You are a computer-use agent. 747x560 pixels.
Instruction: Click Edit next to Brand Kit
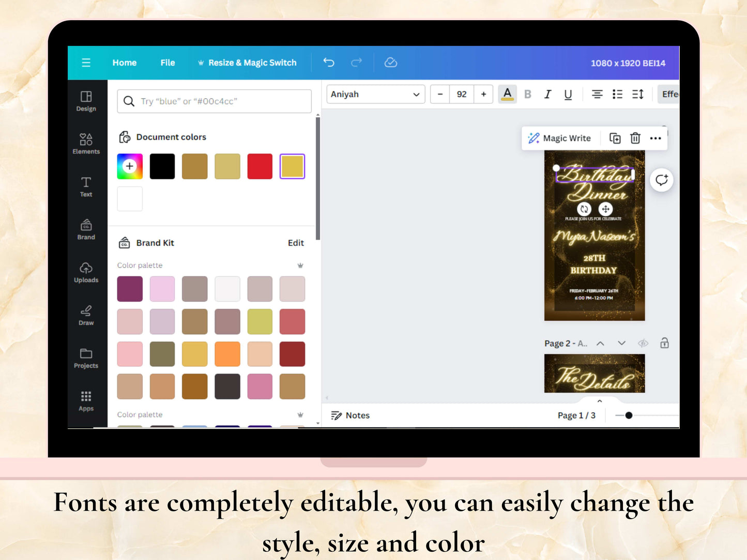click(x=296, y=243)
